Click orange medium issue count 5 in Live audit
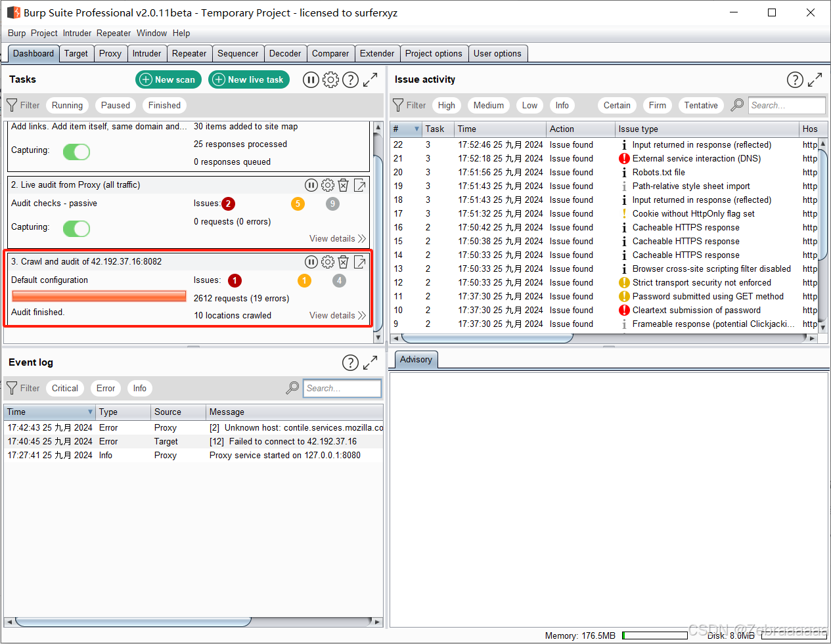The width and height of the screenshot is (831, 644). click(x=298, y=204)
